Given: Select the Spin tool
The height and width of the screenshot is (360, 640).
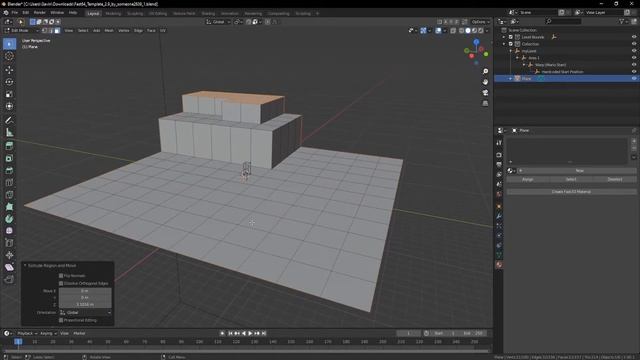Looking at the screenshot, I should pyautogui.click(x=9, y=219).
